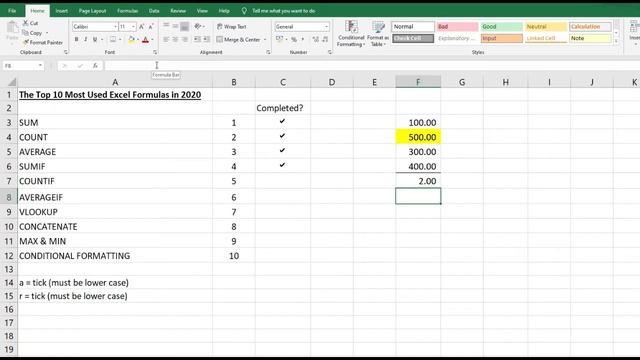Open the Calibri font name dropdown
The height and width of the screenshot is (360, 640).
click(x=115, y=27)
